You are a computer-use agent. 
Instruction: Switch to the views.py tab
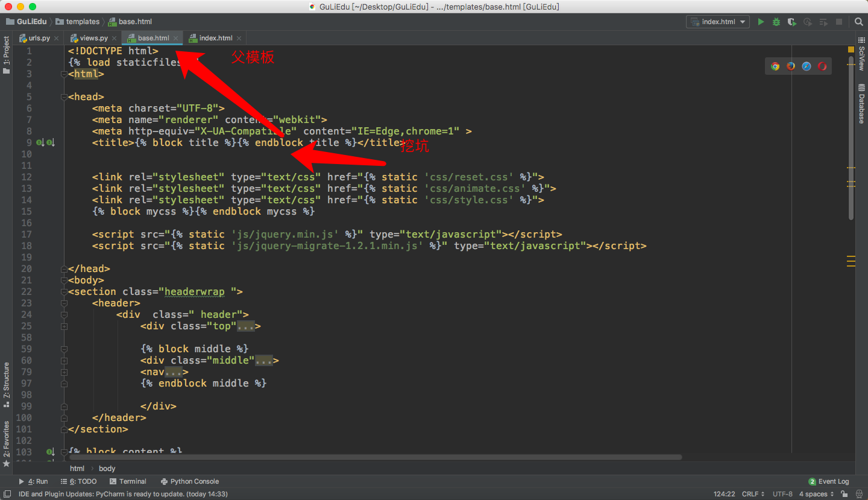(93, 38)
